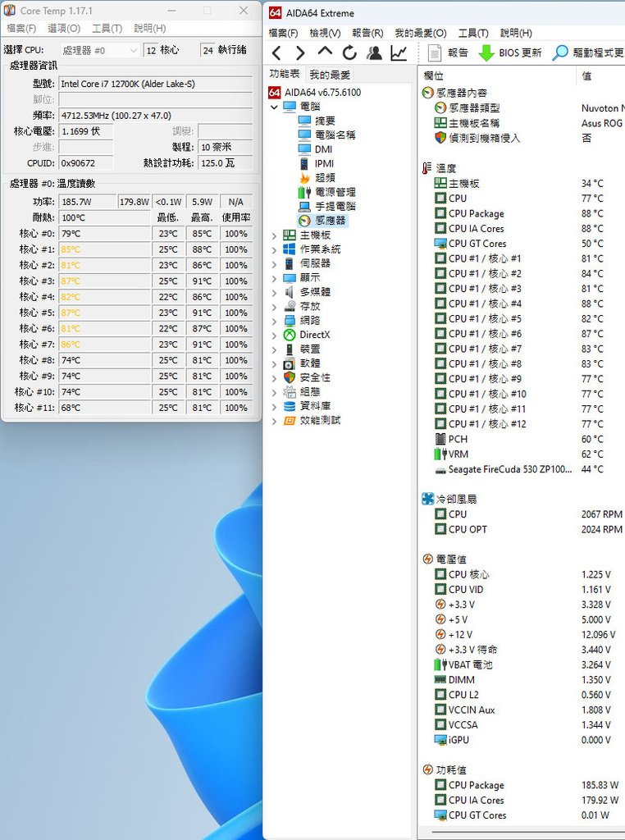This screenshot has width=625, height=840.
Task: Select the IPMI tree item
Action: tap(317, 163)
